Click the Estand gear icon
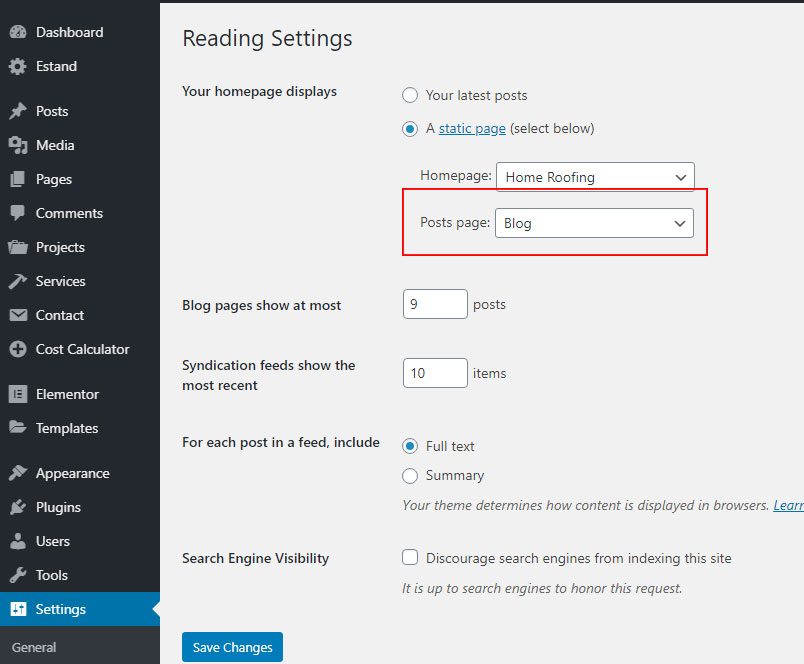The image size is (804, 664). click(18, 67)
